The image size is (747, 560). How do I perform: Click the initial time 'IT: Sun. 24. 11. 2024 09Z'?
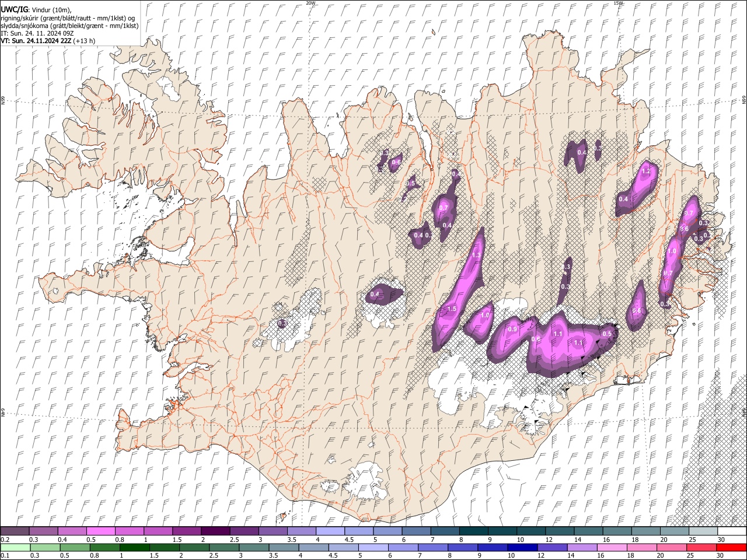point(37,33)
